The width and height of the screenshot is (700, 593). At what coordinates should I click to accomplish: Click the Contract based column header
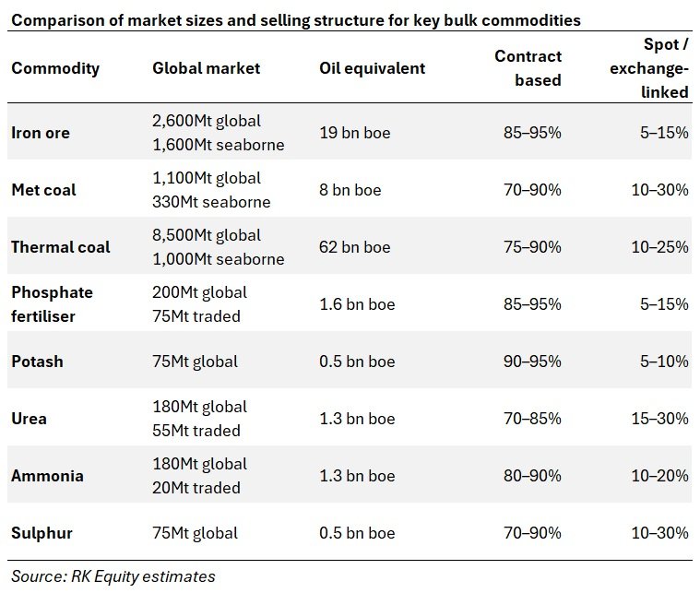point(528,68)
